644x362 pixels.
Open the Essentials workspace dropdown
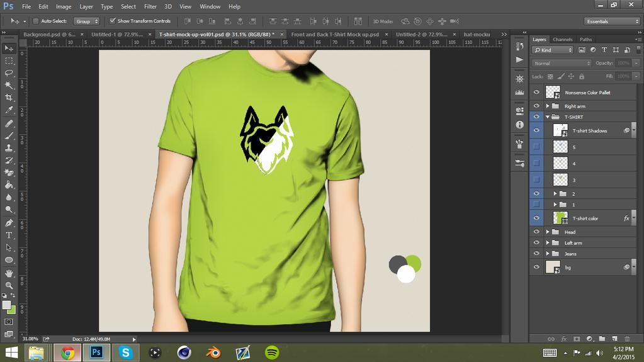click(x=612, y=21)
